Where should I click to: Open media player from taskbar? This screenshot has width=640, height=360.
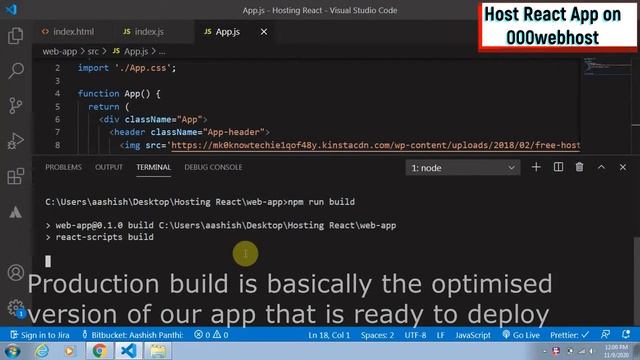click(69, 351)
